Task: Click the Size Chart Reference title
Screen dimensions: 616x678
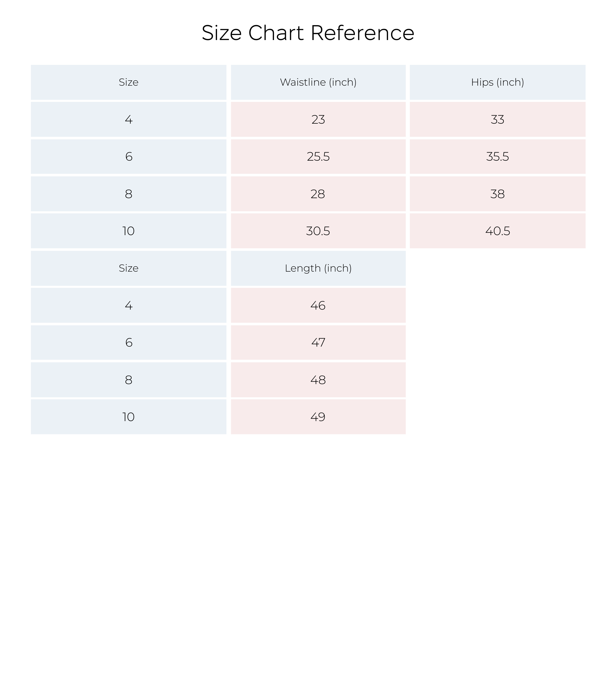Action: [x=308, y=33]
